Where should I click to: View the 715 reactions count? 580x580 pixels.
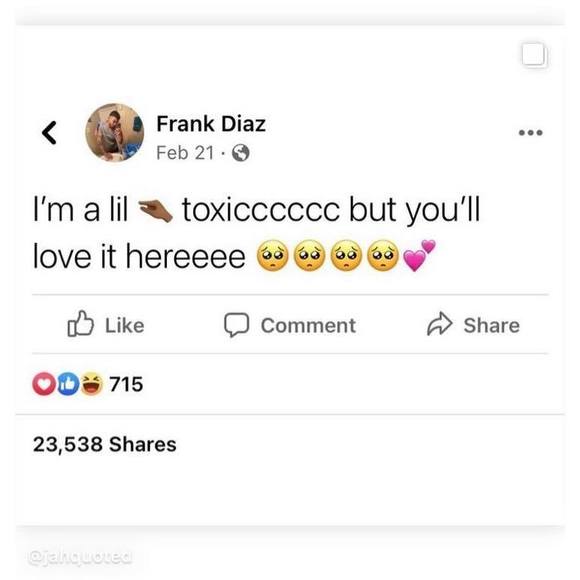126,384
